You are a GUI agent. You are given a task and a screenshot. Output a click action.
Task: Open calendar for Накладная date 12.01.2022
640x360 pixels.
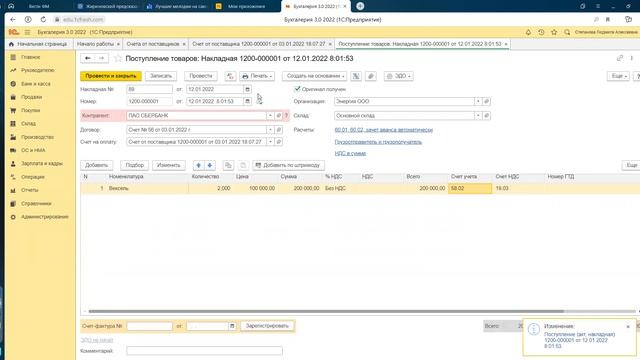[247, 89]
